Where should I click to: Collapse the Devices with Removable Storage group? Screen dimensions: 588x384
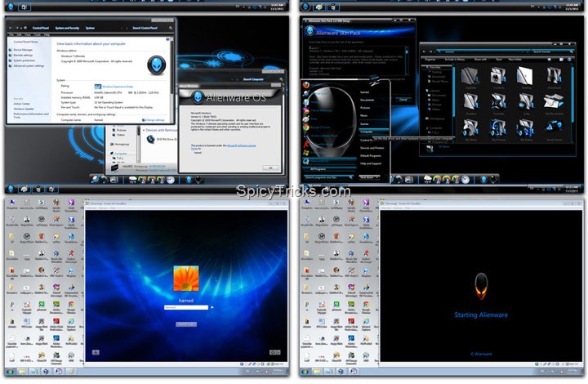(x=144, y=130)
